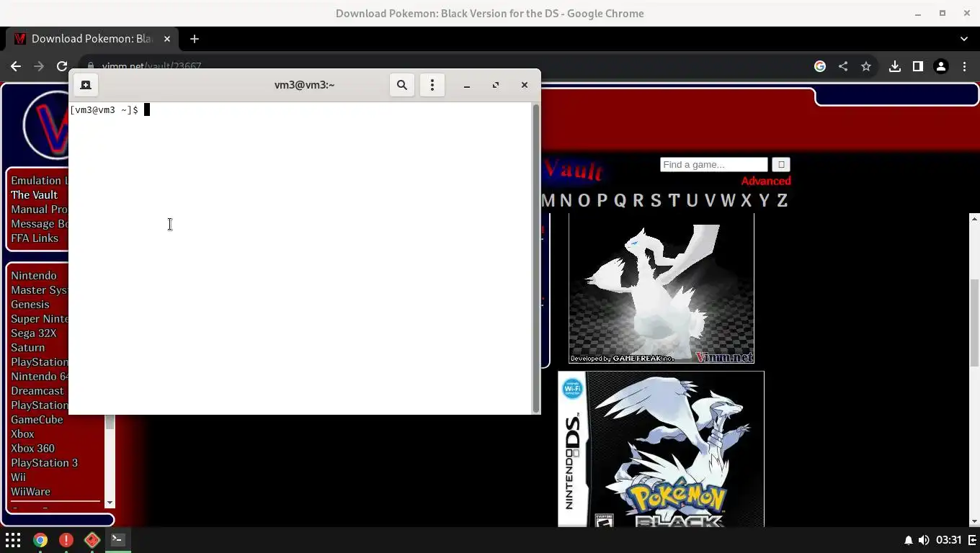Select Xbox 360 in the console list
980x553 pixels.
32,449
